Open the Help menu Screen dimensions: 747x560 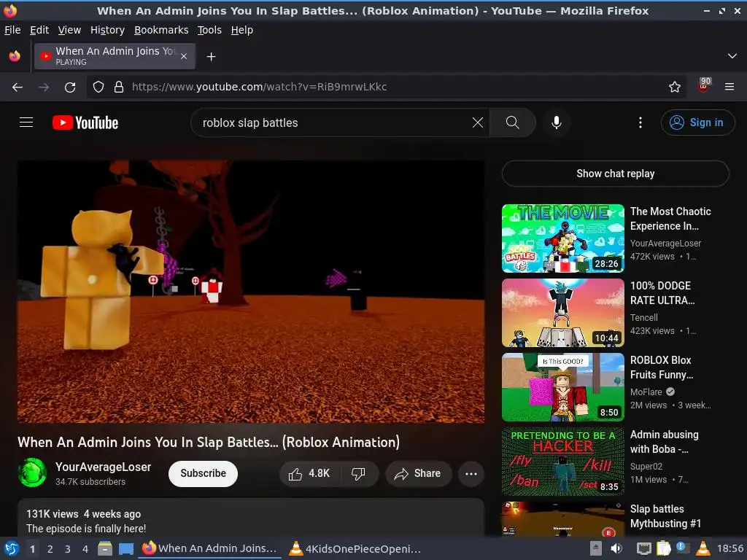click(242, 30)
